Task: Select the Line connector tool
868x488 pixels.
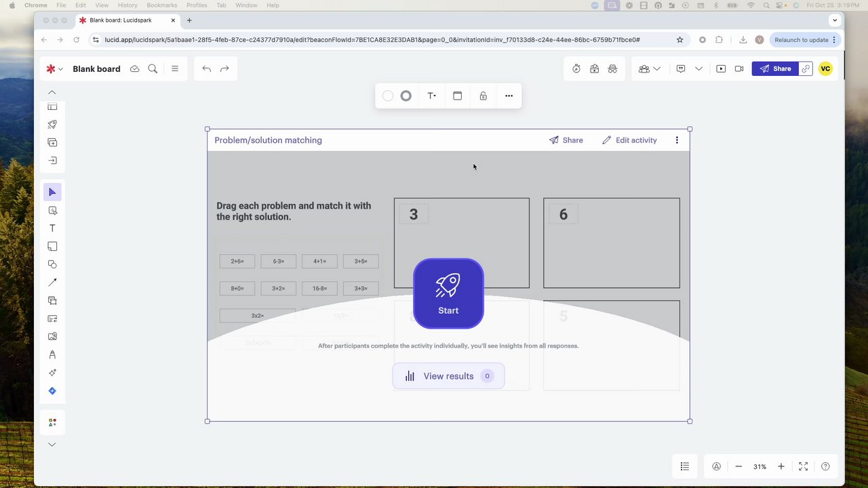Action: (52, 283)
